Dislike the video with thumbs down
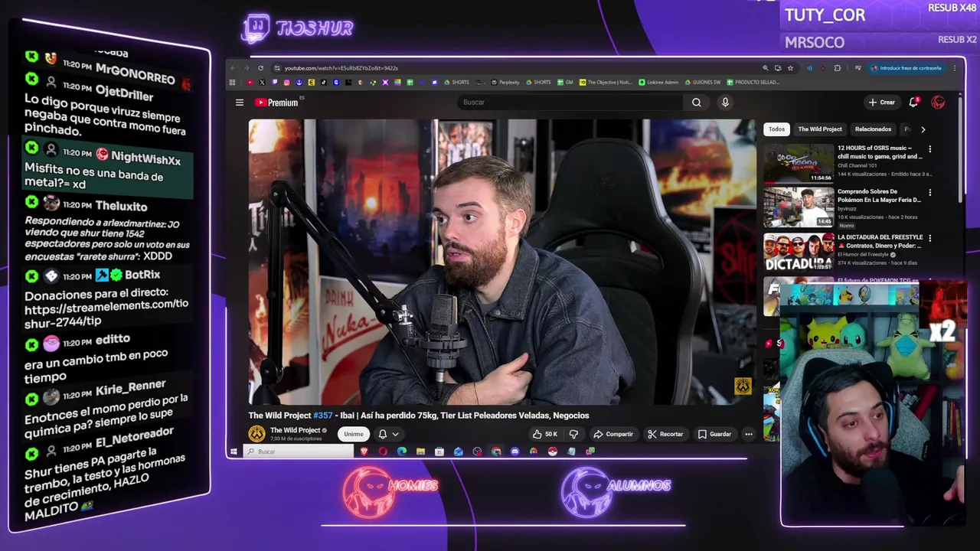Screen dimensions: 980x551 573,435
